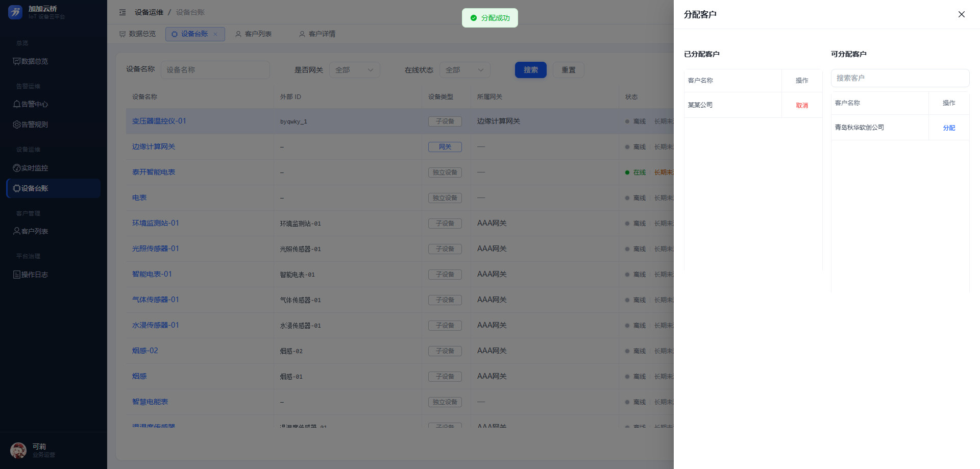
Task: Open device 烟感-02
Action: point(145,351)
